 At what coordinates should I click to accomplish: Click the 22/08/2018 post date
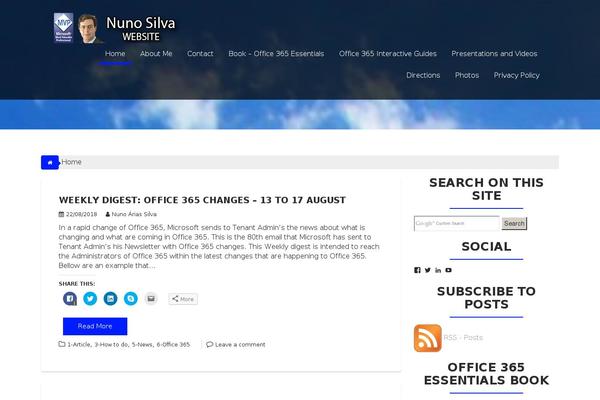[x=81, y=214]
